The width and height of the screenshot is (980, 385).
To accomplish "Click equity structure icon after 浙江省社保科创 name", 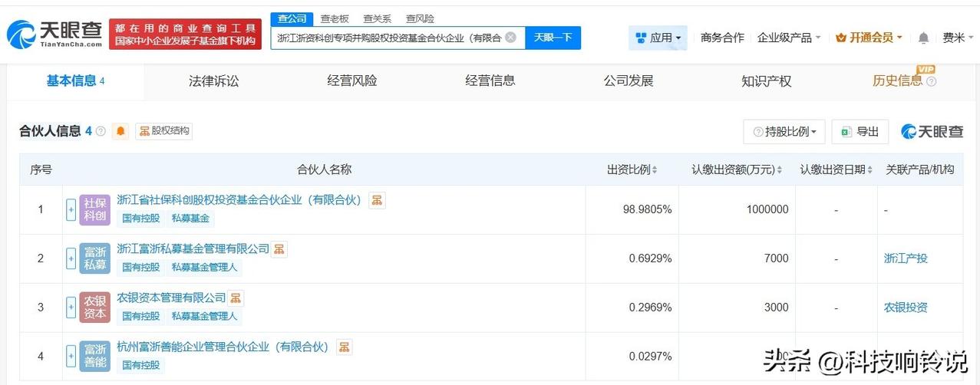I will coord(377,200).
